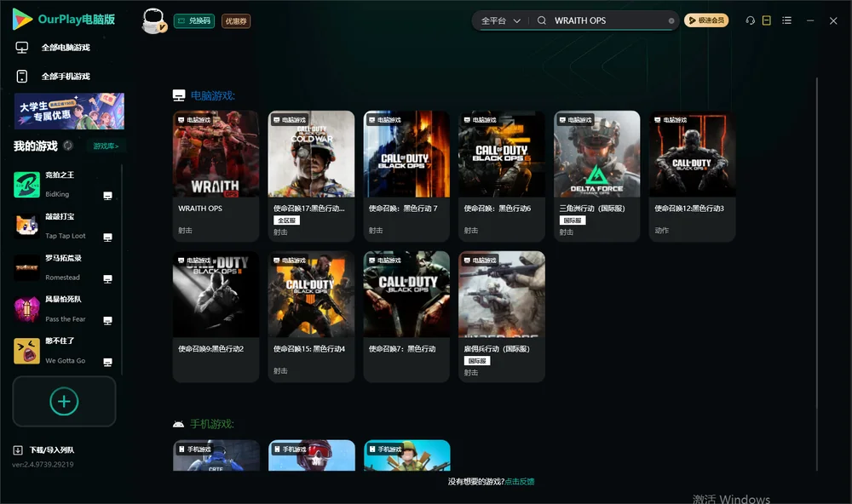This screenshot has width=852, height=504.
Task: Click the add game plus icon
Action: pyautogui.click(x=64, y=401)
